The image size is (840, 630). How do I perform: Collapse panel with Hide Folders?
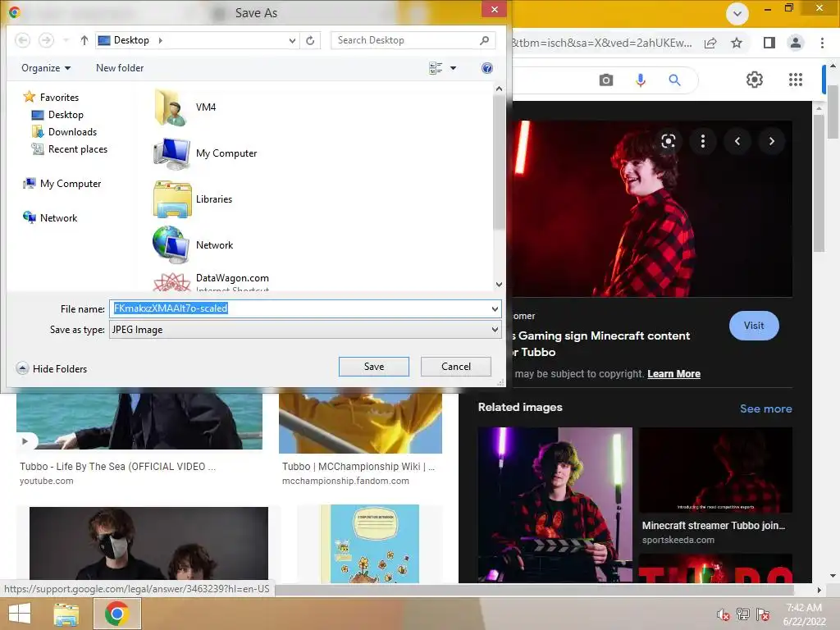[52, 368]
